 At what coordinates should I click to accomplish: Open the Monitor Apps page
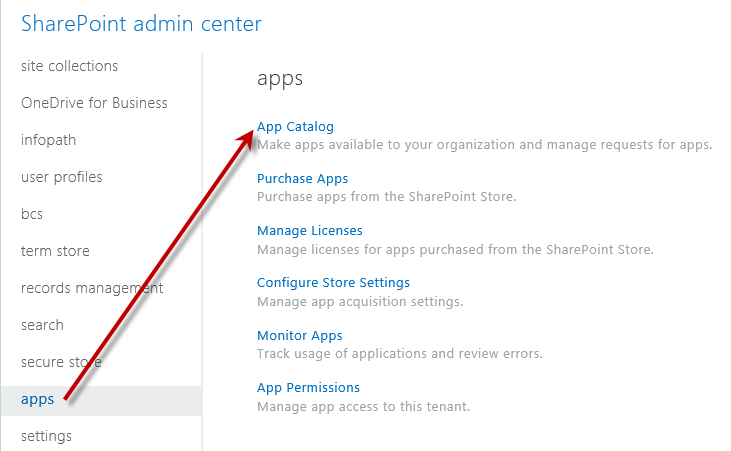(300, 336)
